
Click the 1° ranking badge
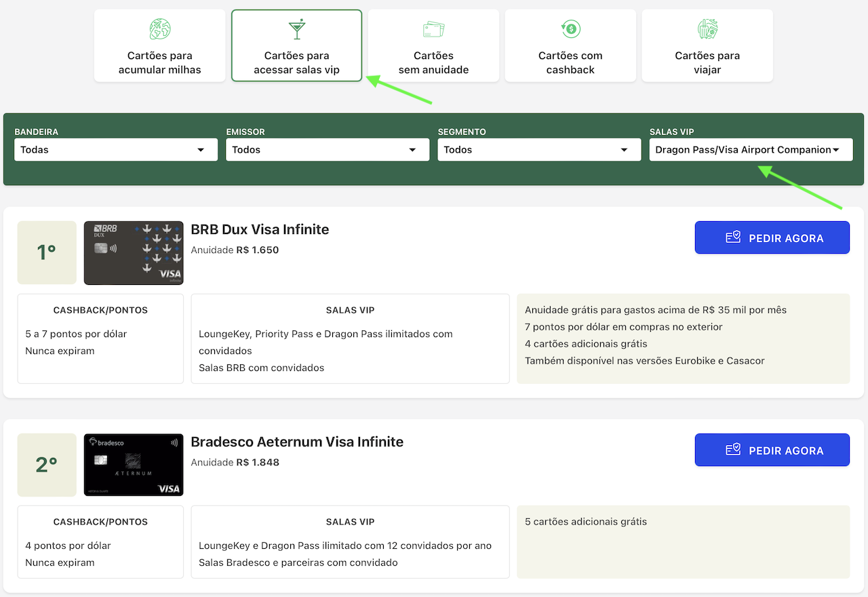point(47,253)
